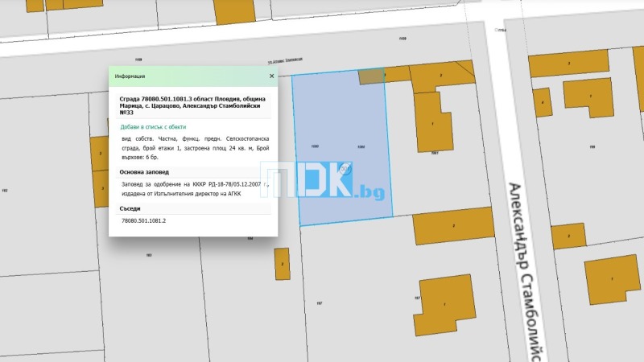Click the 'Съседи' section heading
Viewport: 644px width, 362px height.
click(130, 208)
